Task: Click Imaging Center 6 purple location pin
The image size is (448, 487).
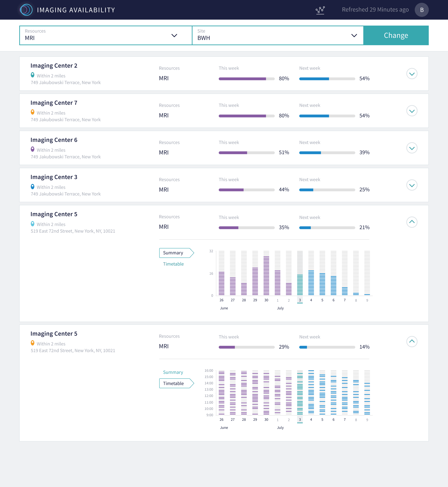Action: pyautogui.click(x=33, y=149)
